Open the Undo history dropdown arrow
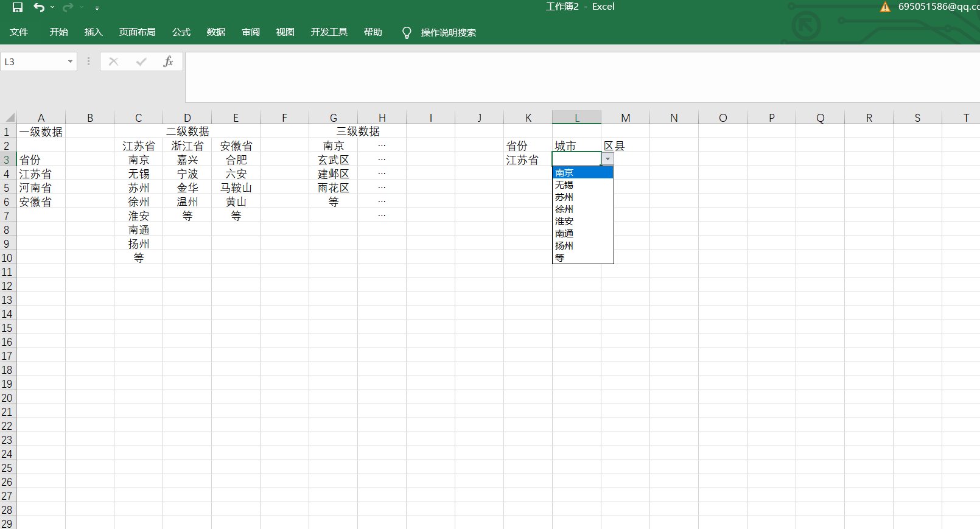Image resolution: width=980 pixels, height=529 pixels. pos(52,7)
